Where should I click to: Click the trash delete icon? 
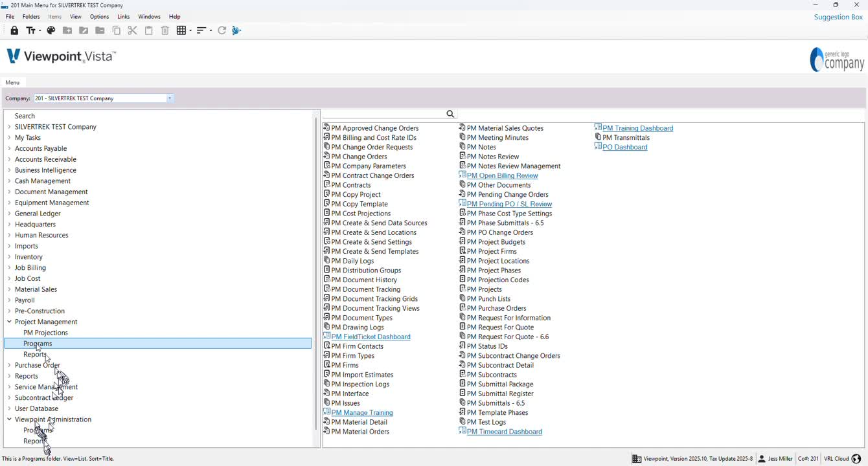click(165, 30)
